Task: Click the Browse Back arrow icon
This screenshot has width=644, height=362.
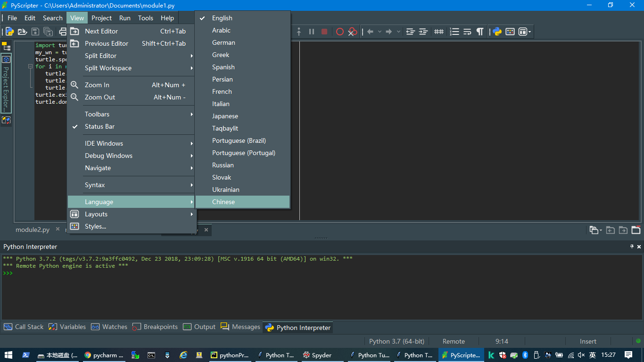Action: point(370,32)
